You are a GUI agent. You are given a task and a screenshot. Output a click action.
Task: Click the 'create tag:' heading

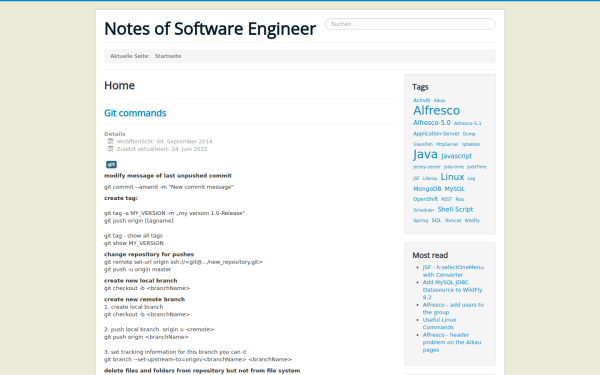tap(121, 198)
